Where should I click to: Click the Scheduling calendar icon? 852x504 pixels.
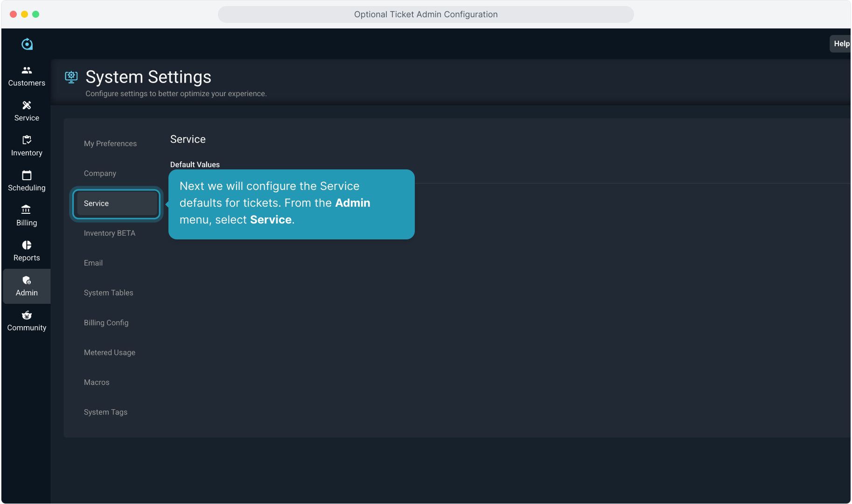pyautogui.click(x=27, y=175)
